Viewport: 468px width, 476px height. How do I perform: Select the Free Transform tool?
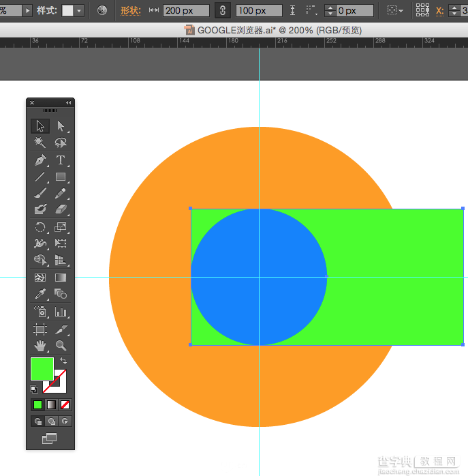[61, 243]
